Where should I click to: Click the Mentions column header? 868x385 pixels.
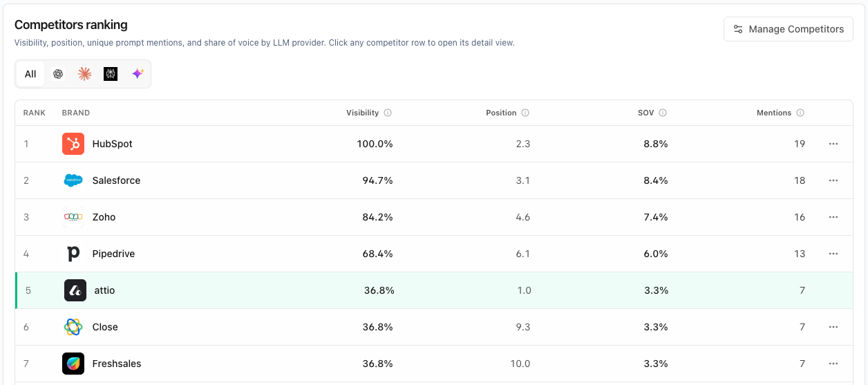coord(774,113)
